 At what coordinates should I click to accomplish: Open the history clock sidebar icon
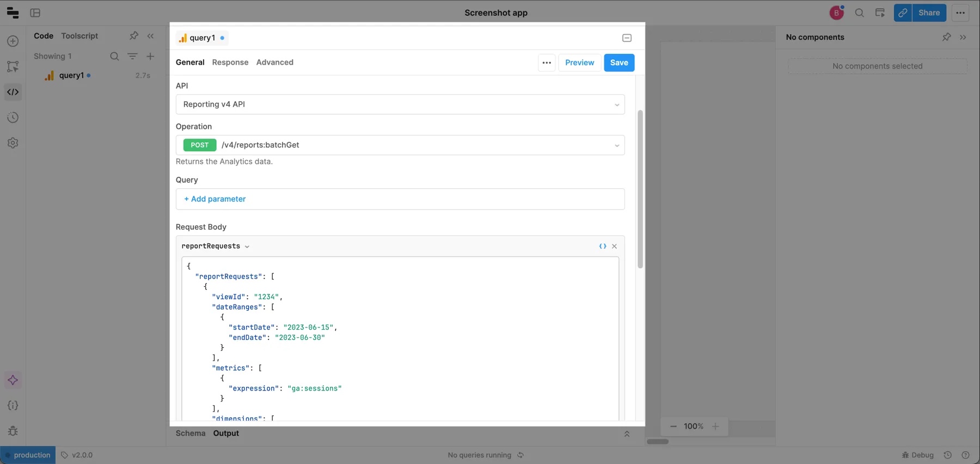(x=13, y=117)
